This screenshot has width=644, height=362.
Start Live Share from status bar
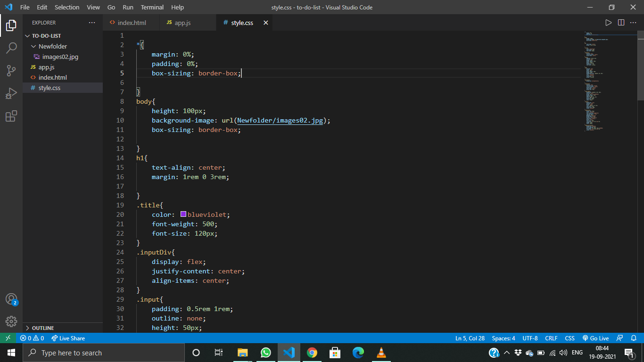pyautogui.click(x=68, y=338)
